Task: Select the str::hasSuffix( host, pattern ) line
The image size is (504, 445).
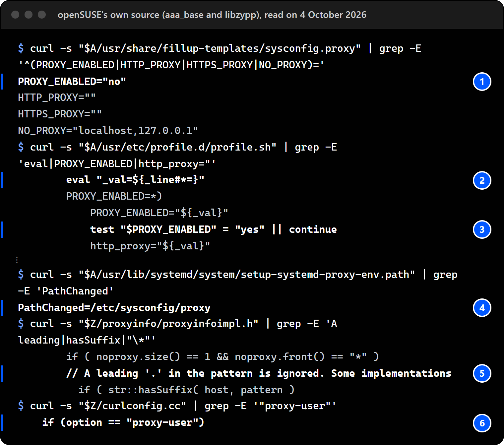Action: click(x=186, y=390)
